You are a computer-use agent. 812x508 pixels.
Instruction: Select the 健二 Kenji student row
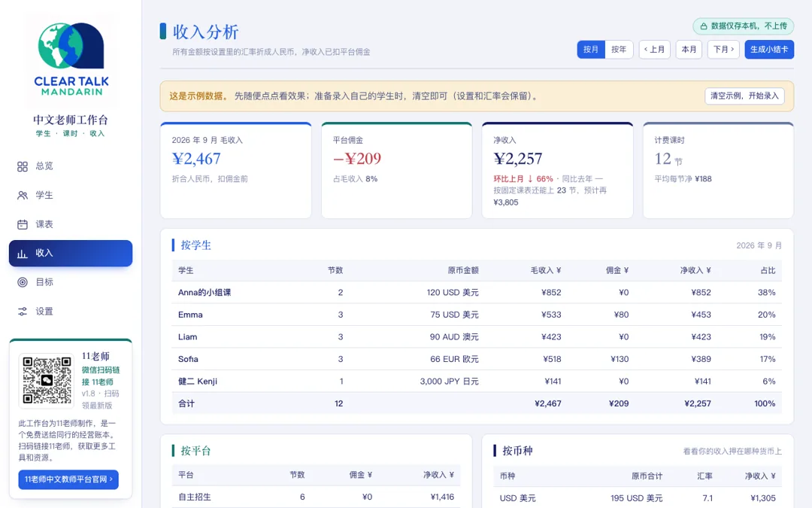[x=477, y=382]
